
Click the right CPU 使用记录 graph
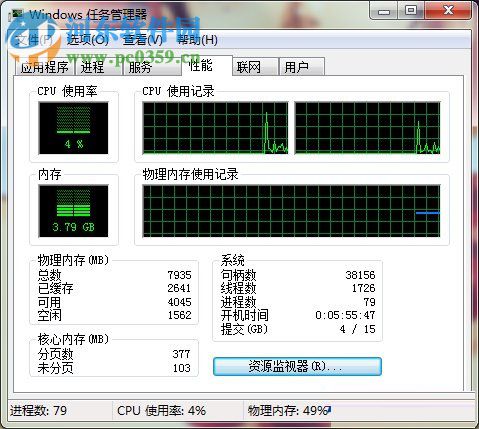tap(367, 128)
